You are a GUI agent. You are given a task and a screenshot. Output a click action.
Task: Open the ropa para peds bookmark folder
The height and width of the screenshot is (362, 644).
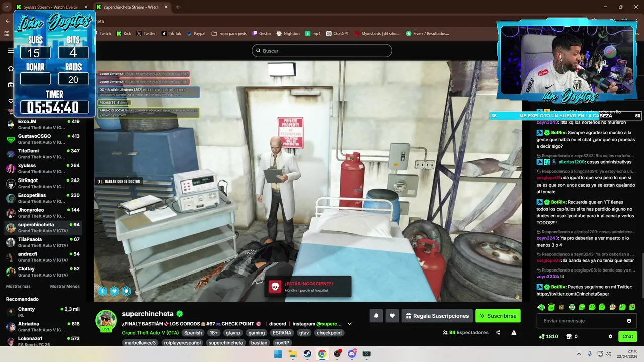tap(229, 34)
